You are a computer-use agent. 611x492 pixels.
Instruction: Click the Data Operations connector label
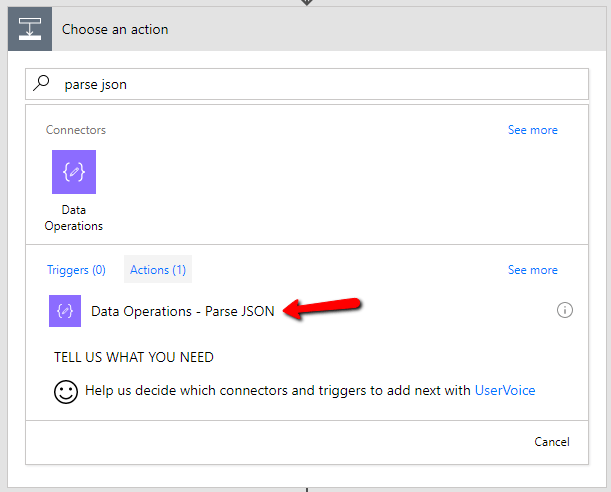74,218
